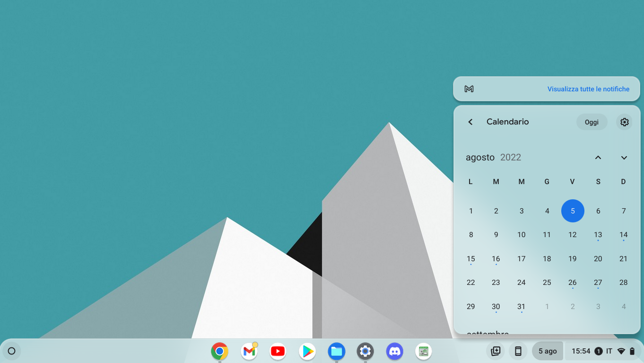Launch Gmail from the shelf
This screenshot has width=644, height=363.
[249, 351]
